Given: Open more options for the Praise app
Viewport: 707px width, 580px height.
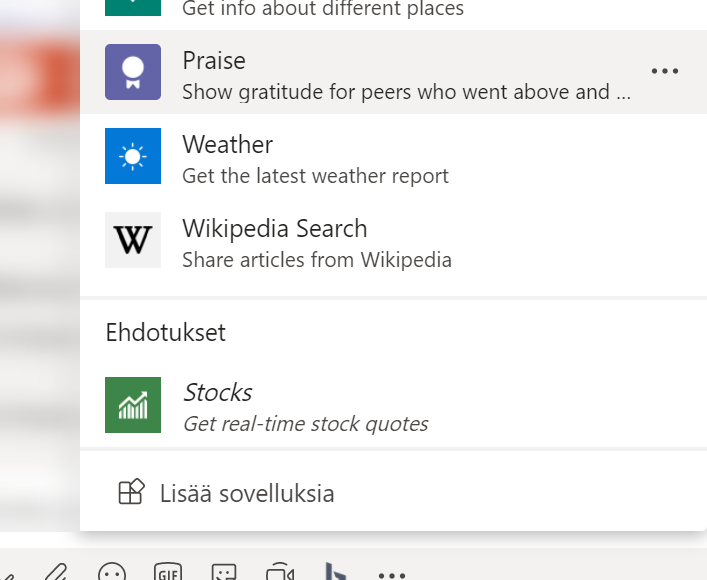Looking at the screenshot, I should [664, 72].
